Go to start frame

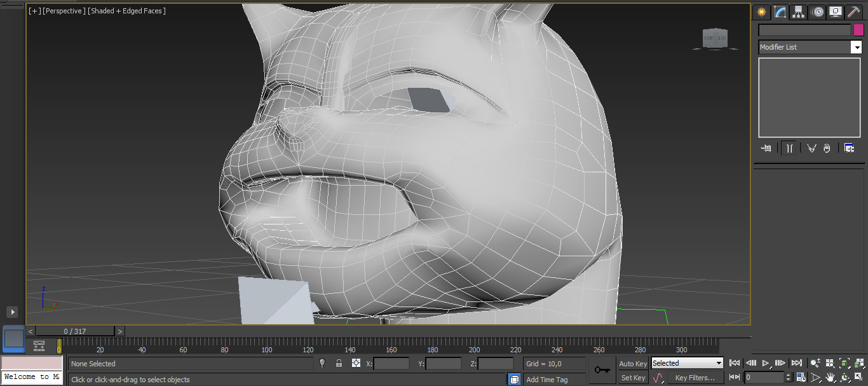735,363
